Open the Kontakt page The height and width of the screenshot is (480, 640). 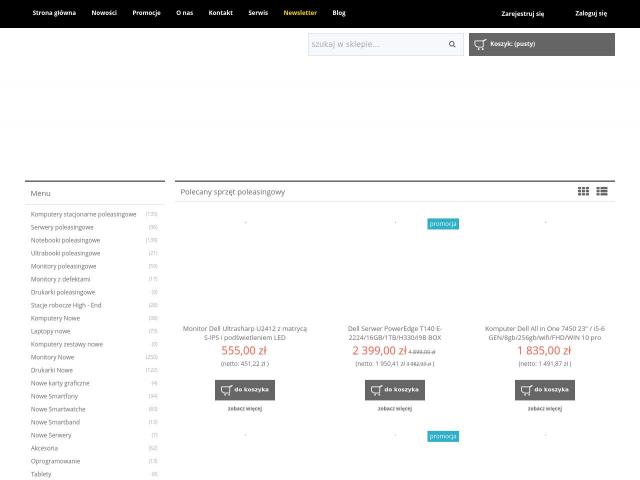[x=220, y=13]
